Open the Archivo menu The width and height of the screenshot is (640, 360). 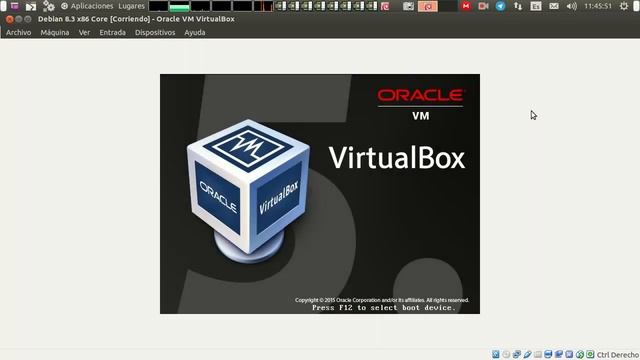pos(18,32)
